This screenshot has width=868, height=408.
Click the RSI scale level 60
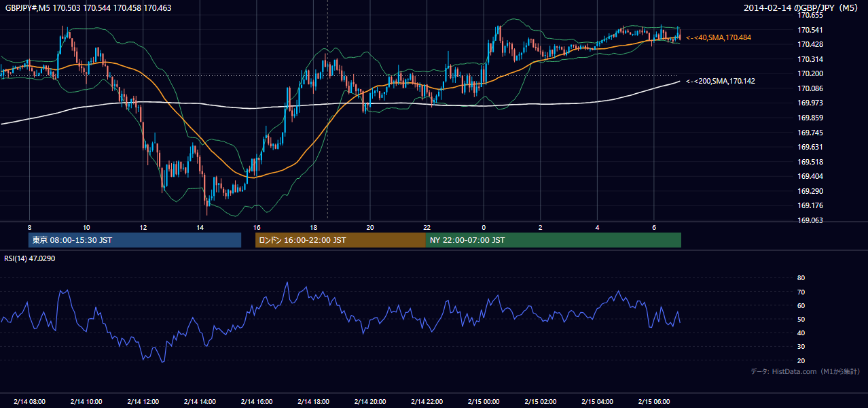pos(801,305)
